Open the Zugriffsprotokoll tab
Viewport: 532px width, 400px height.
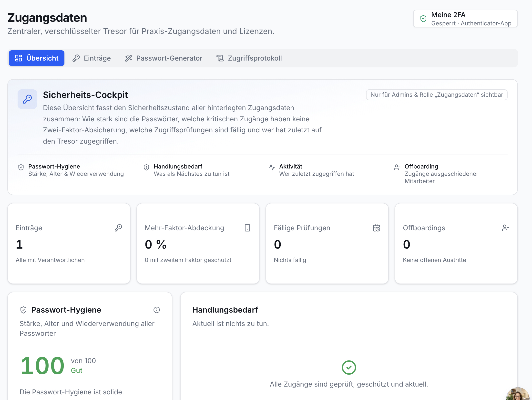pyautogui.click(x=249, y=58)
